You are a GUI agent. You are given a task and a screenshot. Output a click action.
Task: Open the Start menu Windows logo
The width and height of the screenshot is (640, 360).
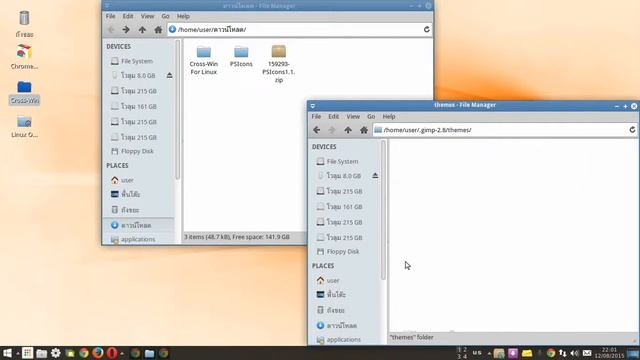pyautogui.click(x=7, y=353)
